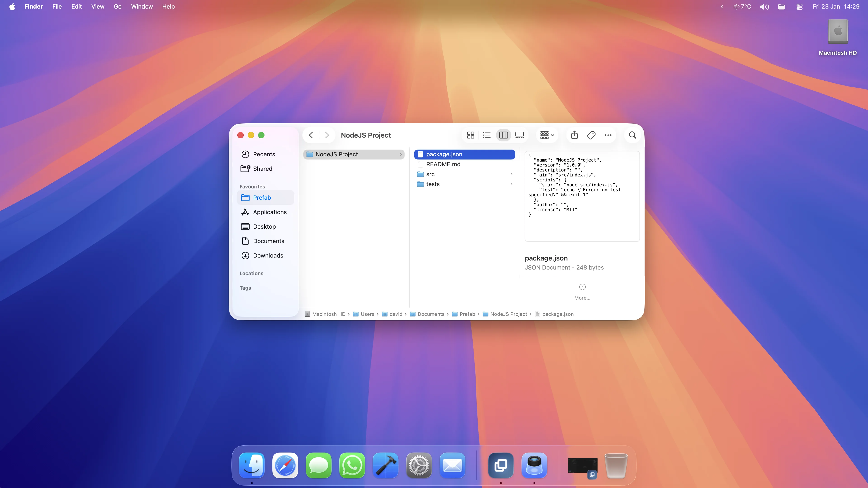Click the More… button in preview pane
Image resolution: width=868 pixels, height=488 pixels.
pos(582,291)
